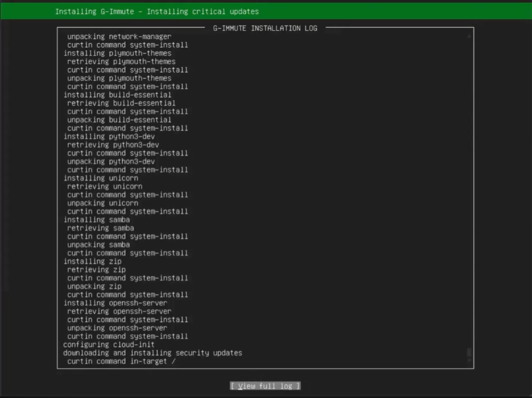
Task: Open the View full log button
Action: point(265,386)
